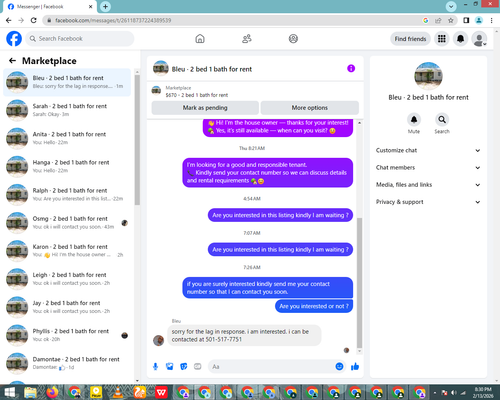Open tab search dropdown in Chrome
500x400 pixels.
point(451,6)
